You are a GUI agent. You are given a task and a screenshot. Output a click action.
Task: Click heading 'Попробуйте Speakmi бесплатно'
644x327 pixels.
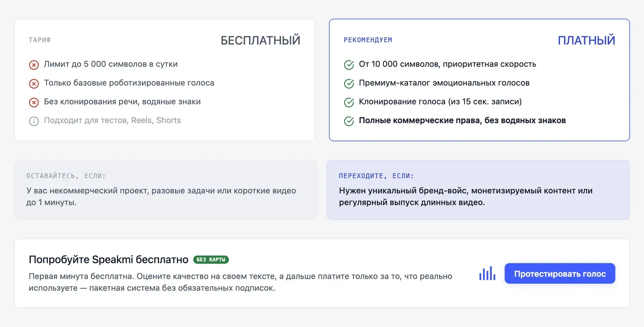coord(109,260)
